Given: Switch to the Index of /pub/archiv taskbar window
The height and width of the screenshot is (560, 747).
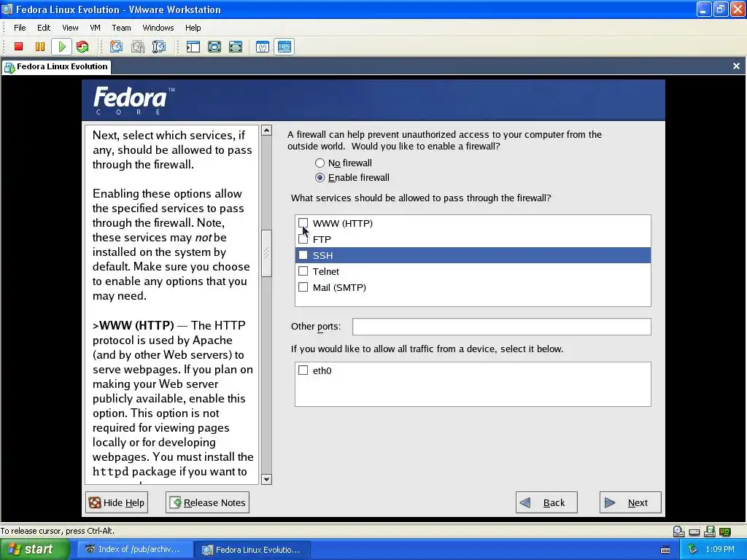Looking at the screenshot, I should click(135, 550).
